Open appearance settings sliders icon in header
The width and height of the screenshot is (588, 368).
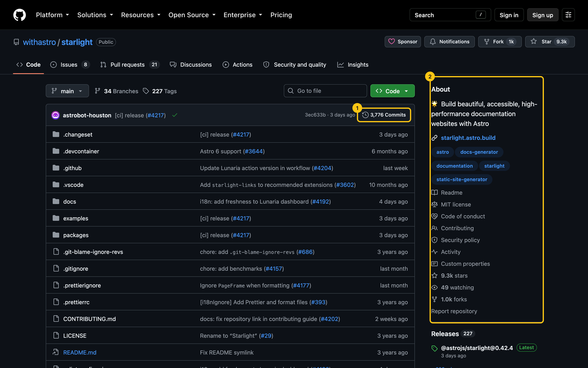click(568, 15)
